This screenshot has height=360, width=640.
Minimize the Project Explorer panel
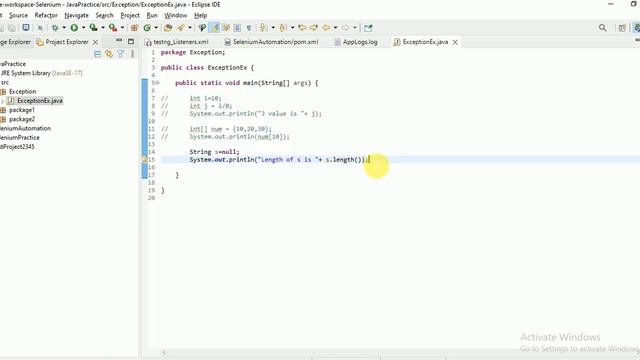click(119, 41)
